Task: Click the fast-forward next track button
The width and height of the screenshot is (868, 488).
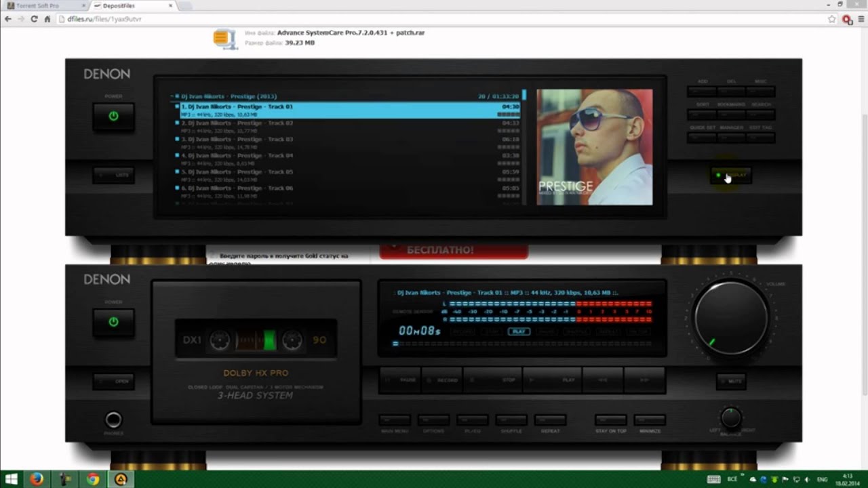Action: (645, 380)
